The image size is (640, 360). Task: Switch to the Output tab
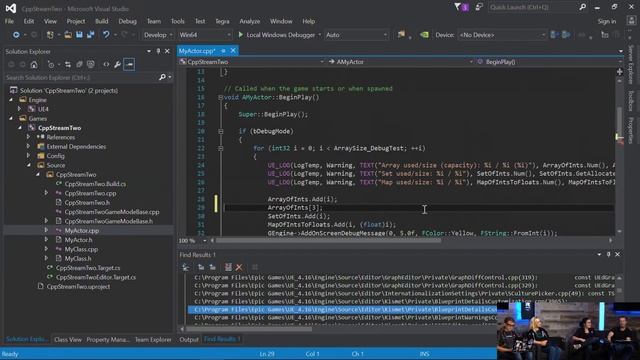click(x=189, y=339)
